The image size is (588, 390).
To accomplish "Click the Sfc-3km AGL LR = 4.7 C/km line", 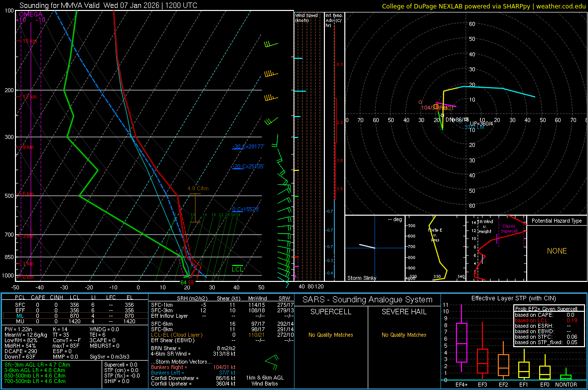I will pyautogui.click(x=37, y=365).
